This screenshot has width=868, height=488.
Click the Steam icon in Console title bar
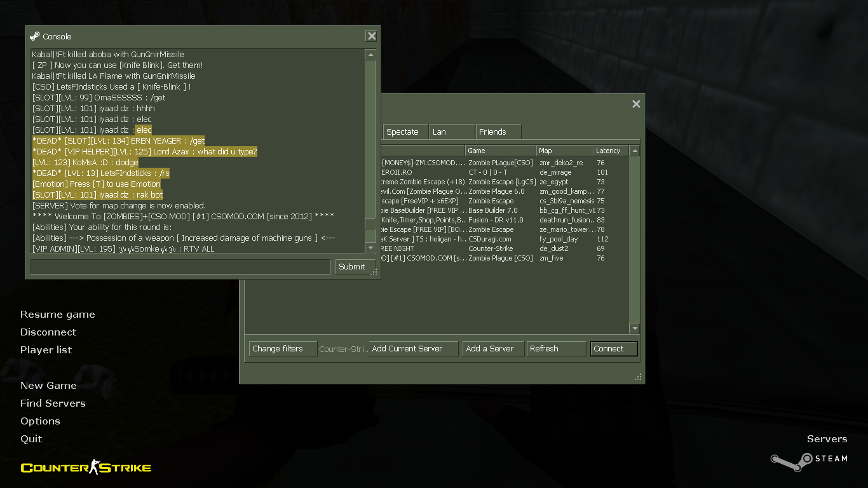[35, 36]
